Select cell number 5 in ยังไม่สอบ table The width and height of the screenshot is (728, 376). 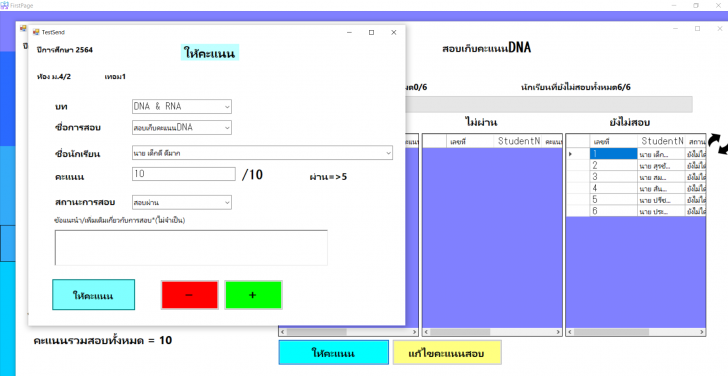(613, 200)
